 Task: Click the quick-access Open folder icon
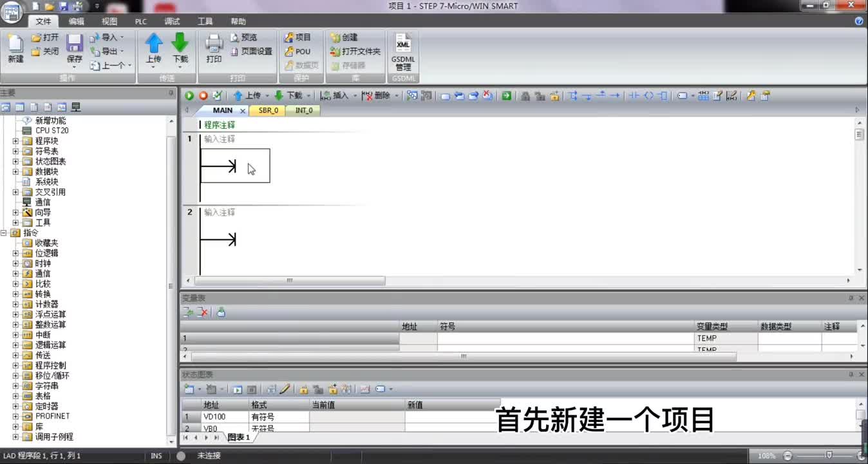click(49, 6)
